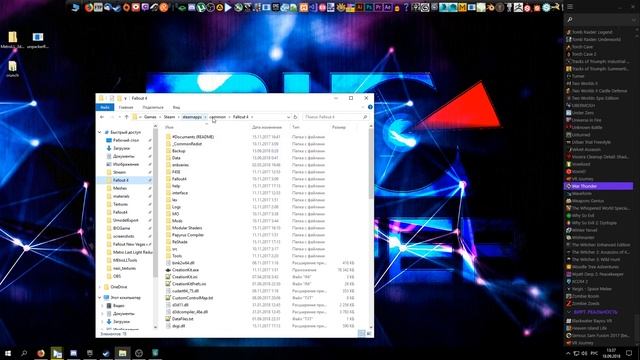Viewport: 640px width, 360px height.
Task: Refresh the Fallout 4 folder view
Action: pos(296,117)
